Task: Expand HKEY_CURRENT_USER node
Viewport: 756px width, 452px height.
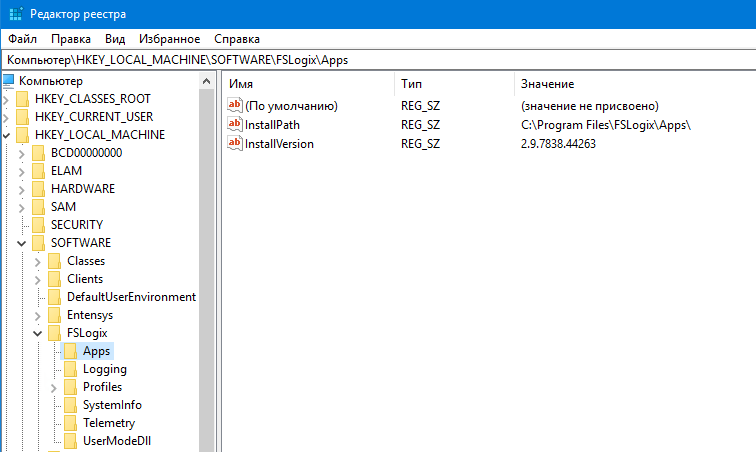Action: point(6,117)
